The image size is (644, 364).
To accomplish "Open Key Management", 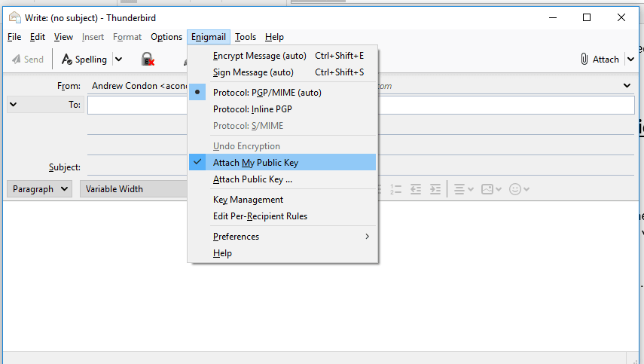I will tap(282, 200).
